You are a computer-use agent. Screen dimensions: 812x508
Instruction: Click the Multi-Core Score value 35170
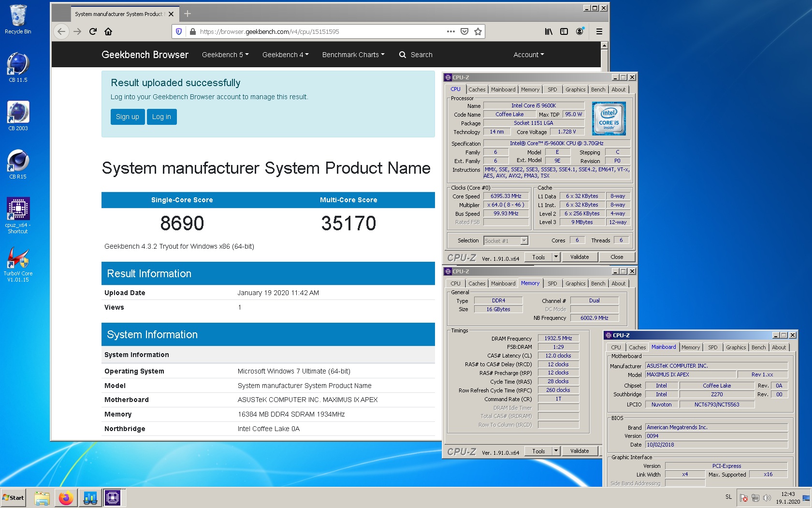(348, 223)
